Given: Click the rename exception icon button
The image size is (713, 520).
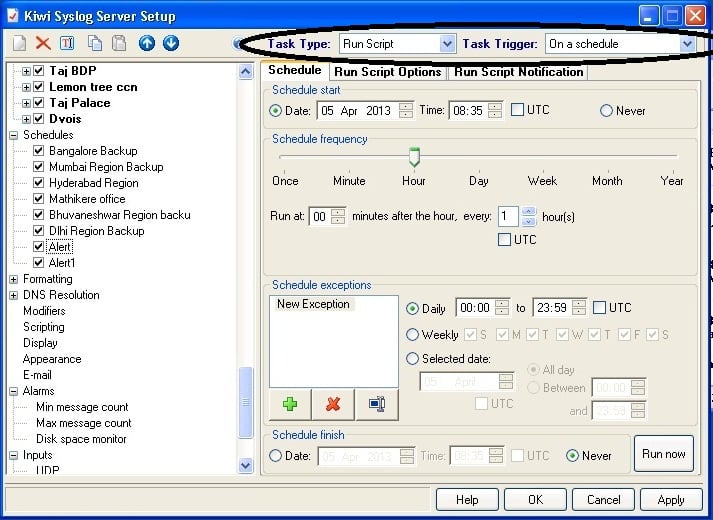Looking at the screenshot, I should coord(377,404).
